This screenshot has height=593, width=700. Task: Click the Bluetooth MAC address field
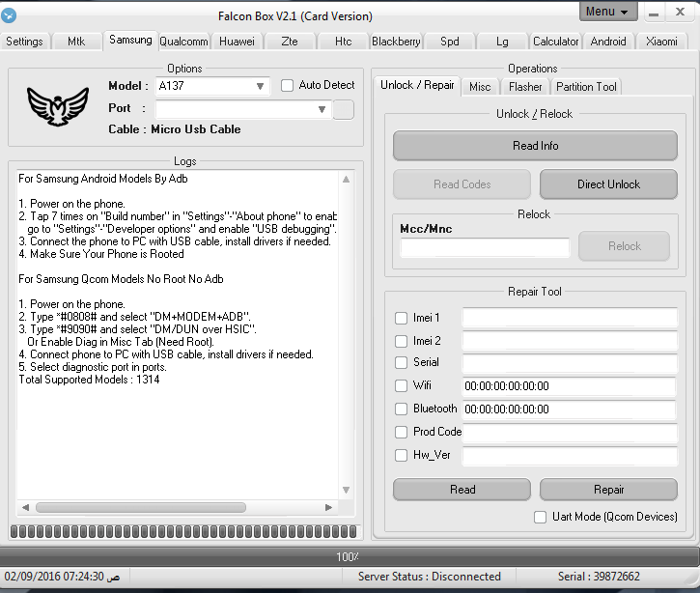point(570,409)
